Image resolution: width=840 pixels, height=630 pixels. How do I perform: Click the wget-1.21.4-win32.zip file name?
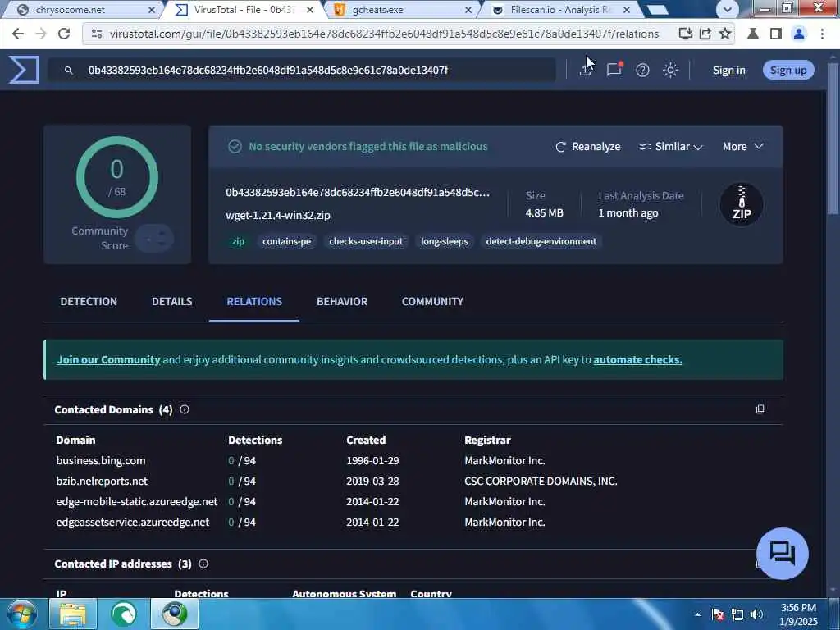pyautogui.click(x=277, y=216)
